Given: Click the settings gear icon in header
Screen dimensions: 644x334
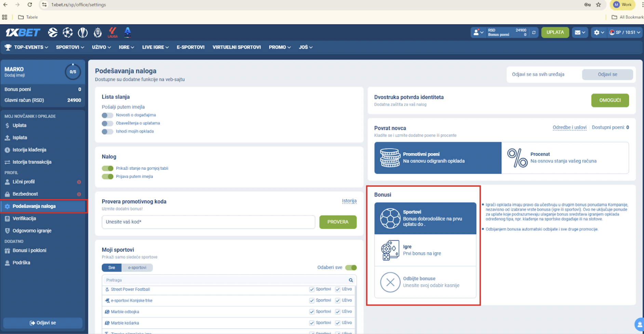Looking at the screenshot, I should pos(599,33).
